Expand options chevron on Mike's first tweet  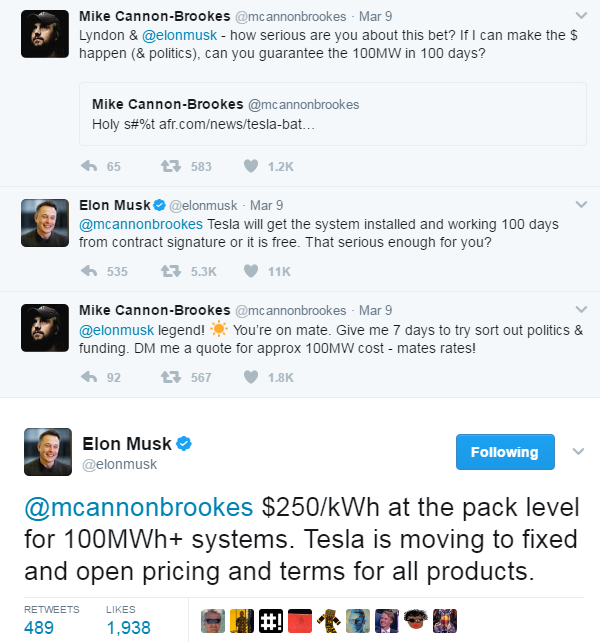pos(581,16)
